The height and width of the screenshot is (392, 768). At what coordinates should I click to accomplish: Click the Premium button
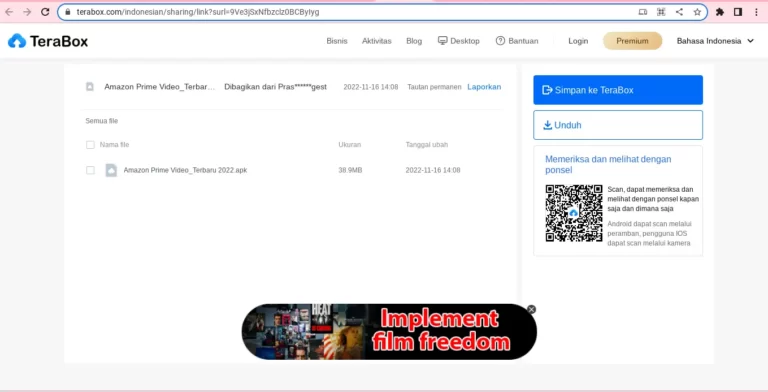[x=632, y=41]
